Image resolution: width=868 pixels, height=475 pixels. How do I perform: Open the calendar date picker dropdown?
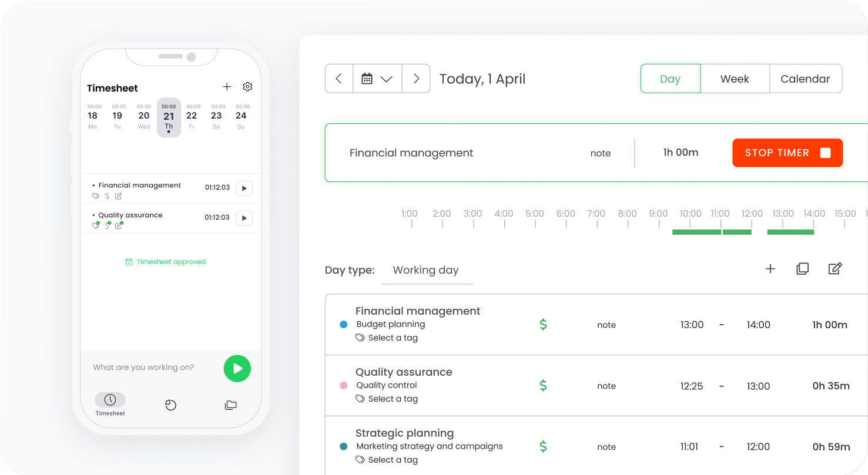pos(377,79)
